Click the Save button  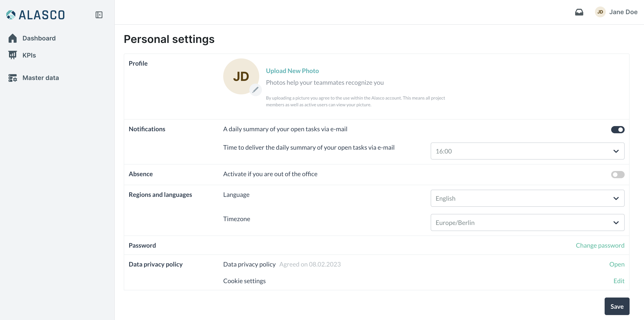coord(617,306)
